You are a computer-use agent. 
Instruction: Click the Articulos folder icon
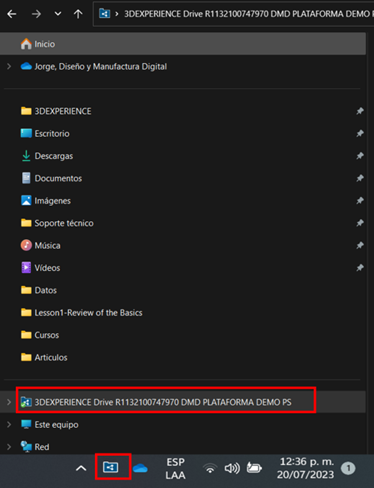pyautogui.click(x=26, y=357)
